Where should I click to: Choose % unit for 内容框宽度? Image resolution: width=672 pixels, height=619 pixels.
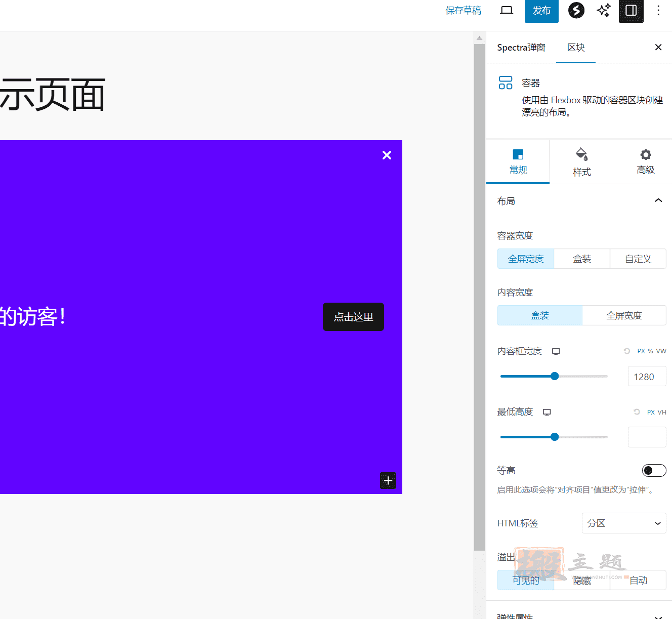click(x=650, y=351)
